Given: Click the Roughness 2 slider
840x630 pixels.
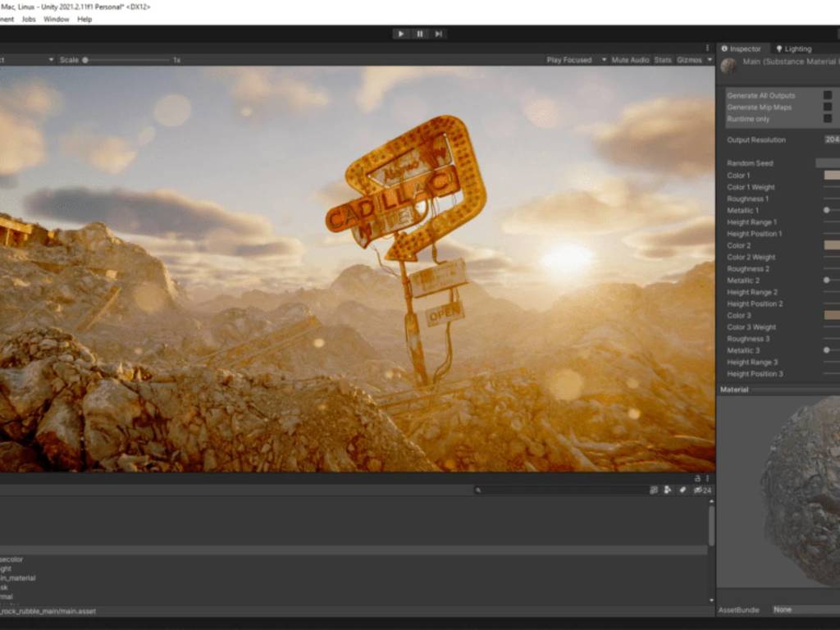Looking at the screenshot, I should point(832,269).
